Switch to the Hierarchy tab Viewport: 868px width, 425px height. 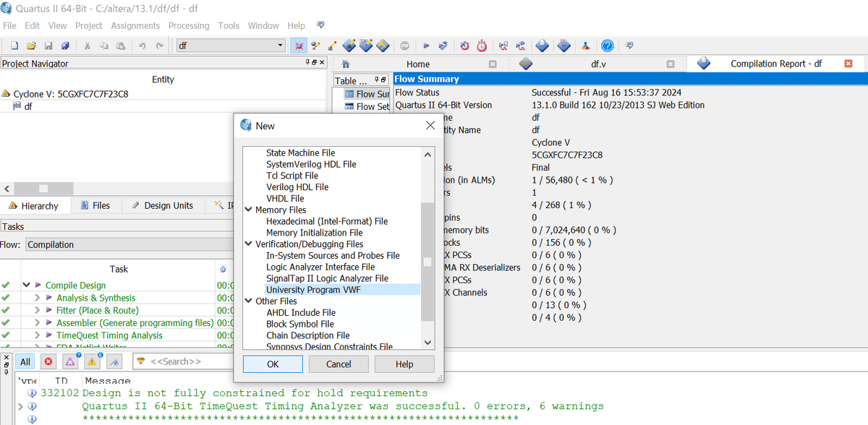(34, 205)
